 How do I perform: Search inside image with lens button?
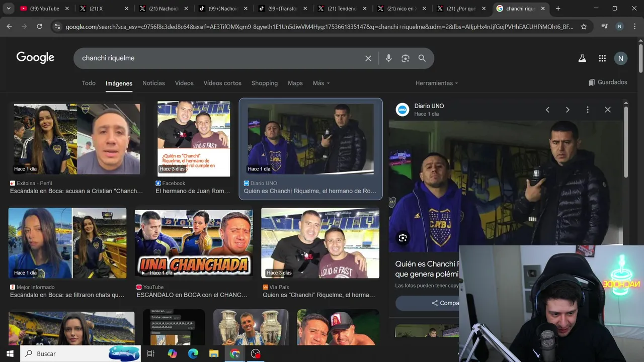(403, 238)
